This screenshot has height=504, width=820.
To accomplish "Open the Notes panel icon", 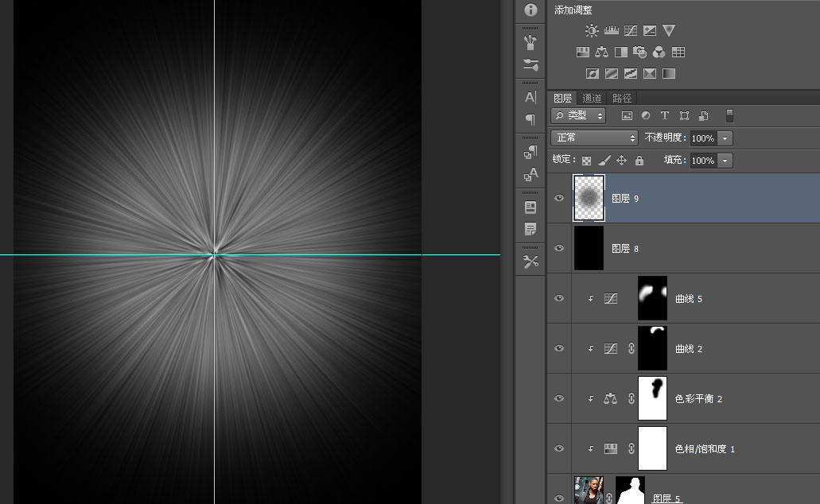I will click(x=530, y=229).
